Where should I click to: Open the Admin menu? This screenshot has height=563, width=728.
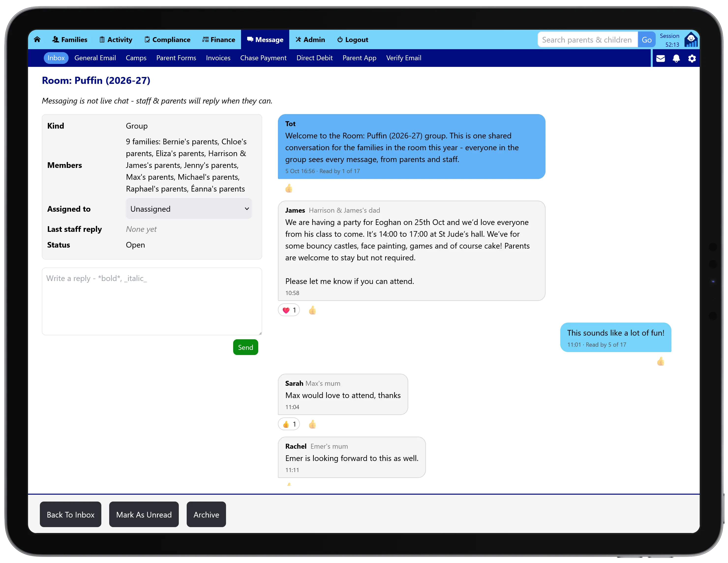(x=310, y=39)
